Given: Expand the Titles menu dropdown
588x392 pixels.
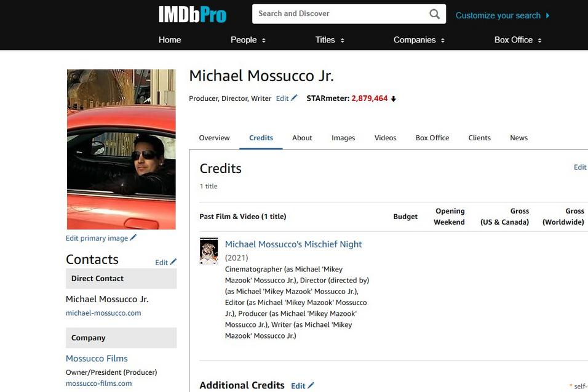Looking at the screenshot, I should (x=330, y=40).
